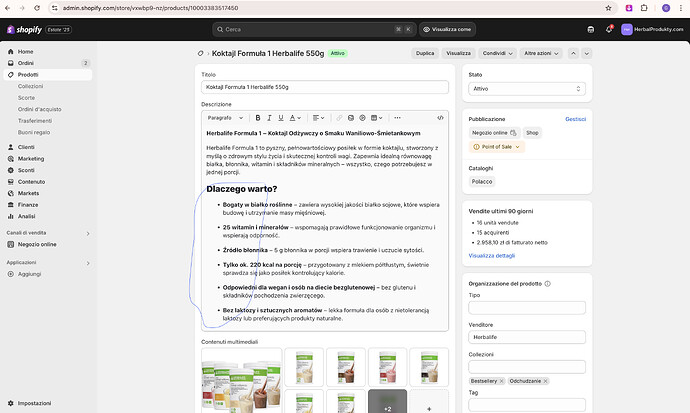Open the text alignment dropdown

pyautogui.click(x=318, y=118)
